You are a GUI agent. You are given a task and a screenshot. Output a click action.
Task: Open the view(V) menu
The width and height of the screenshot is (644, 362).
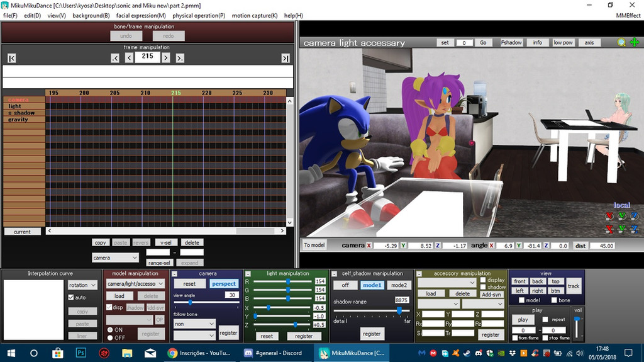(x=57, y=15)
